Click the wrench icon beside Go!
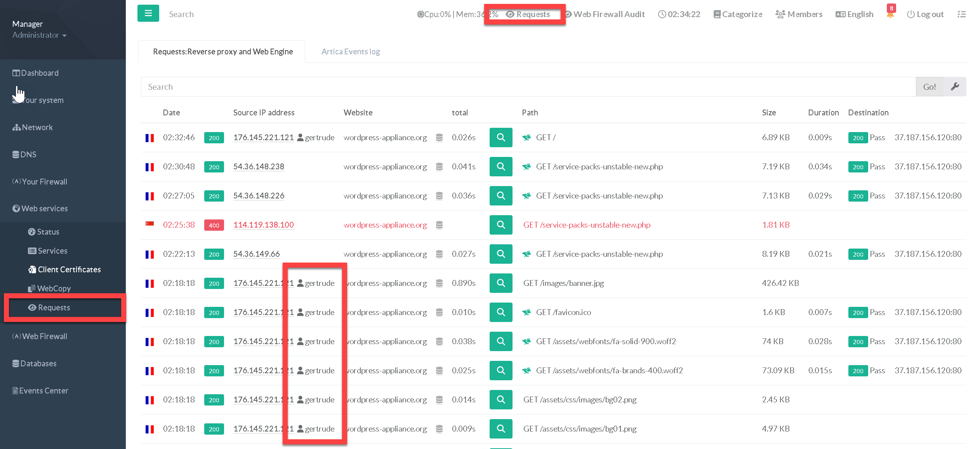980x449 pixels. [x=955, y=87]
